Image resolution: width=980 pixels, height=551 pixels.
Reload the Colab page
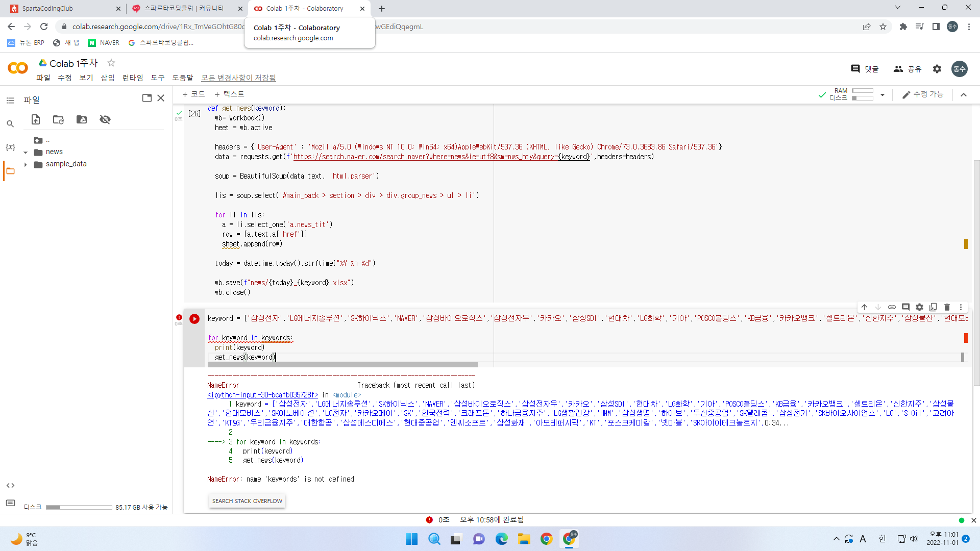44,27
